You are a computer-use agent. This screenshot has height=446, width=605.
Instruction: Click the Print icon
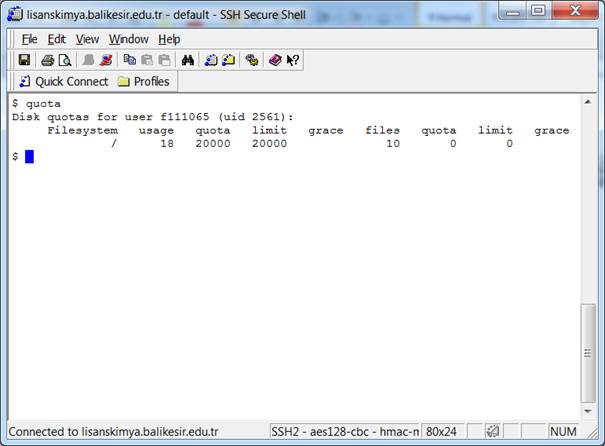[x=47, y=60]
